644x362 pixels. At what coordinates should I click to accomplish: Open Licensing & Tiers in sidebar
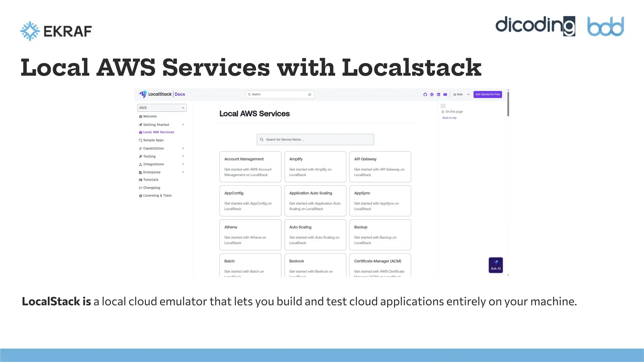(158, 195)
